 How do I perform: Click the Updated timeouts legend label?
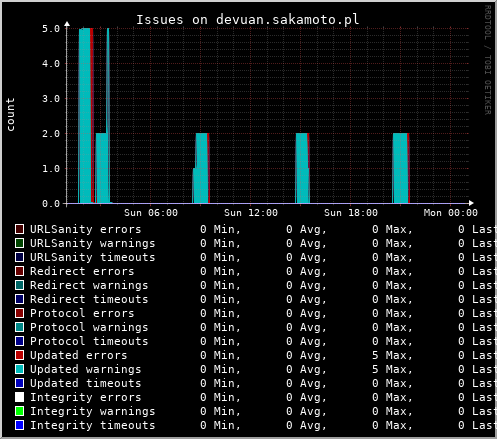pyautogui.click(x=86, y=383)
